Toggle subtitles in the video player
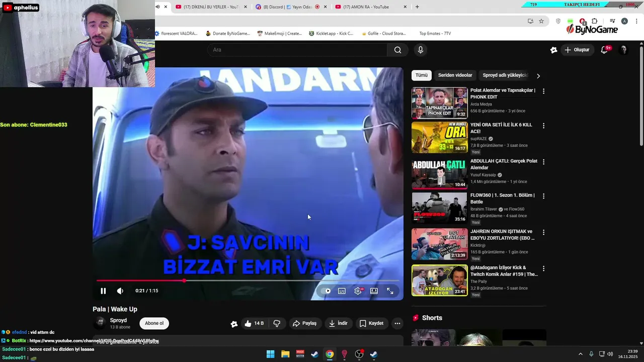 [x=342, y=291]
